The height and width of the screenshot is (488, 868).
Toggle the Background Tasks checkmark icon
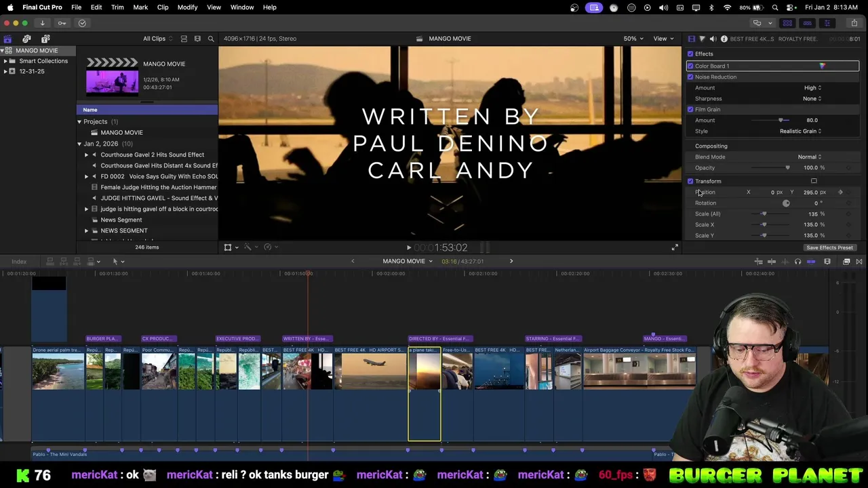[82, 23]
